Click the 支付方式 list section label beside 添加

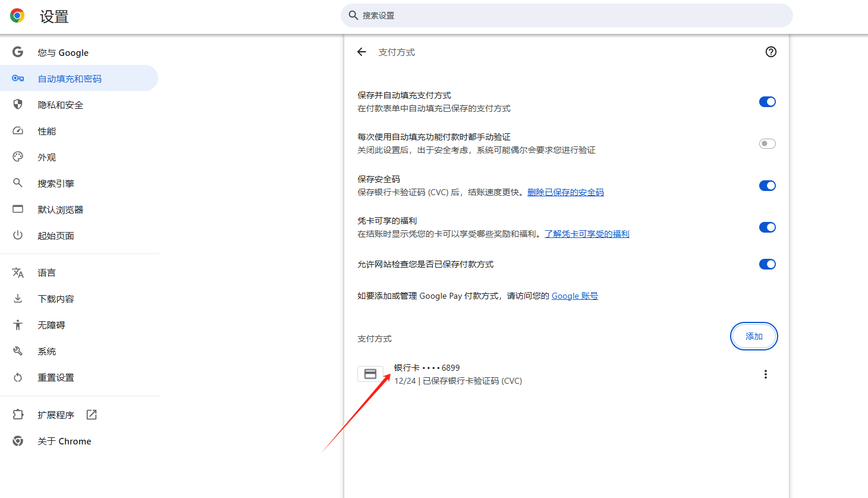[x=375, y=339]
